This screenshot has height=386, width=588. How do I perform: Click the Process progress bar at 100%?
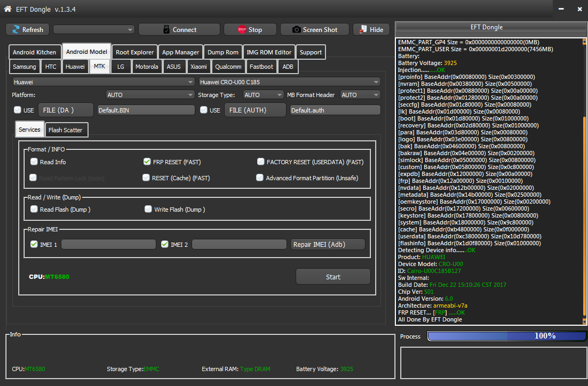coord(506,336)
